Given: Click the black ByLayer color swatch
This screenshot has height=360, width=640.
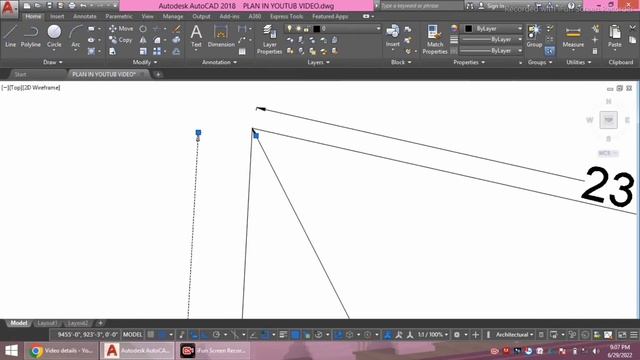Looking at the screenshot, I should [469, 29].
